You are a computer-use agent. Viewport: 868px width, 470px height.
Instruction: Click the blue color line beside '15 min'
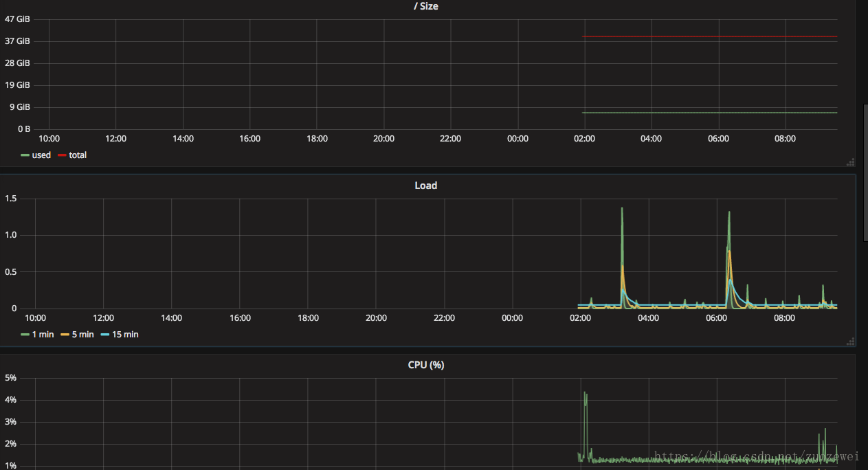(x=105, y=335)
